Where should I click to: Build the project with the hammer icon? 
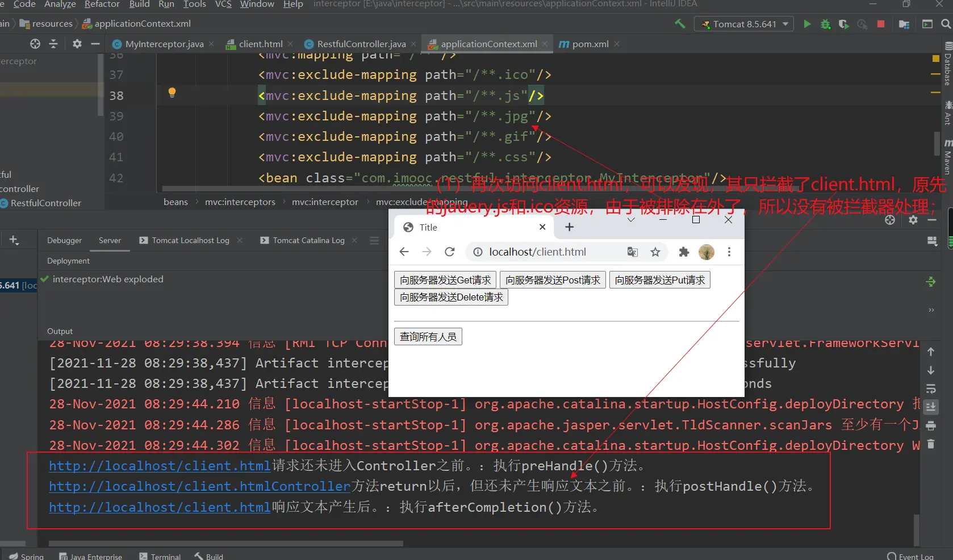click(x=680, y=24)
